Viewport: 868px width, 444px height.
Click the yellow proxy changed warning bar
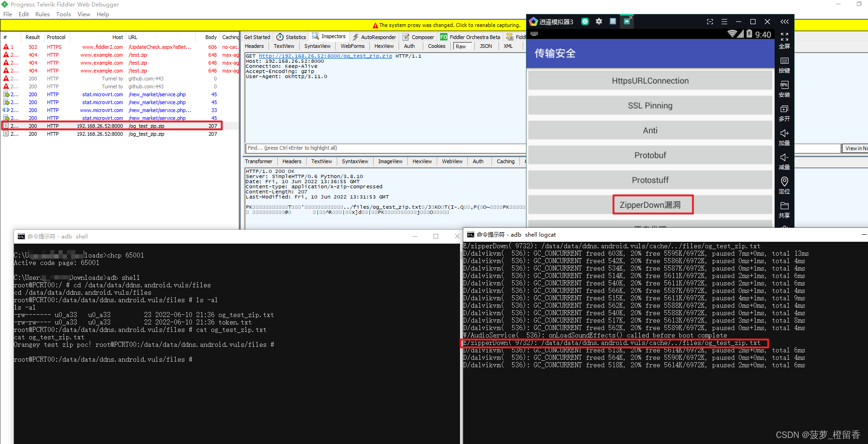[x=446, y=25]
